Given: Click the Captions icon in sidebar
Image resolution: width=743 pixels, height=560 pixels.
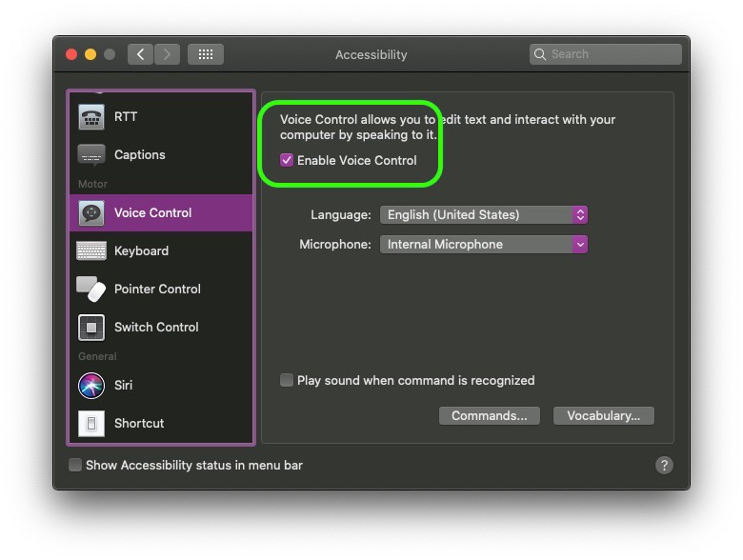Looking at the screenshot, I should coord(91,155).
